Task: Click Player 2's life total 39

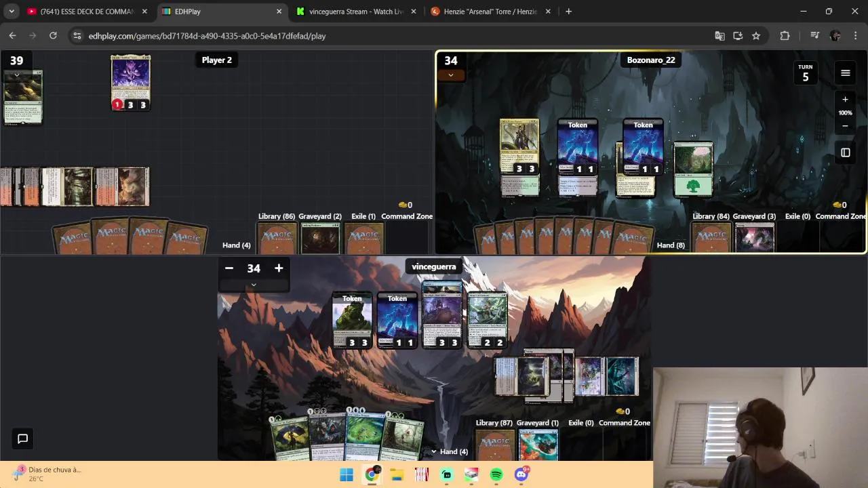Action: tap(17, 60)
